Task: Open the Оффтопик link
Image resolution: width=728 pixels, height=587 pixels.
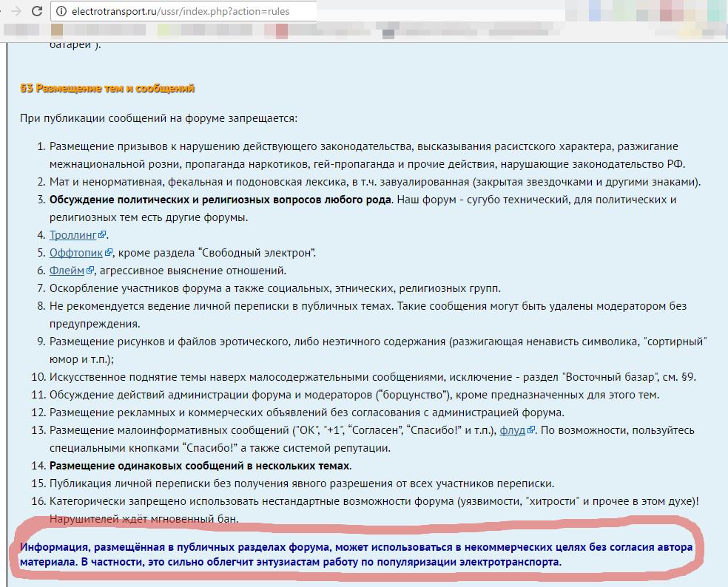Action: (76, 253)
